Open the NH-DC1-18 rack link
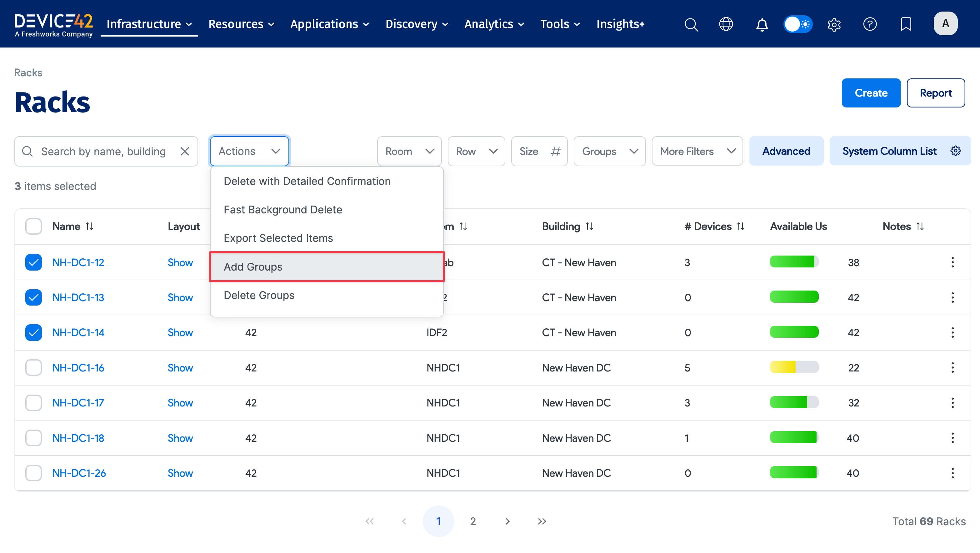Image resolution: width=980 pixels, height=553 pixels. click(x=78, y=438)
